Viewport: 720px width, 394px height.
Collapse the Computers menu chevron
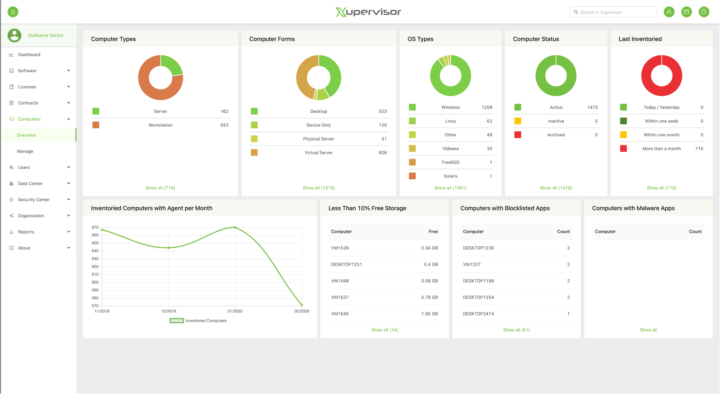pos(68,119)
